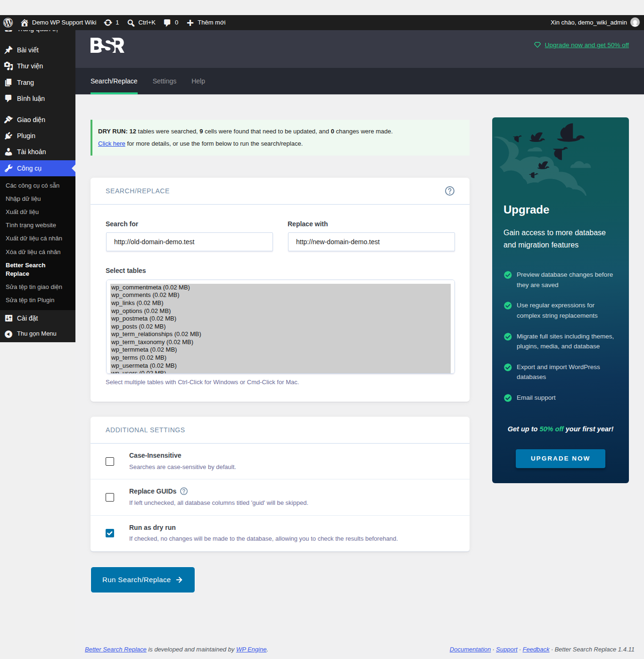This screenshot has width=644, height=659.
Task: Select wp_links table in list
Action: (x=281, y=303)
